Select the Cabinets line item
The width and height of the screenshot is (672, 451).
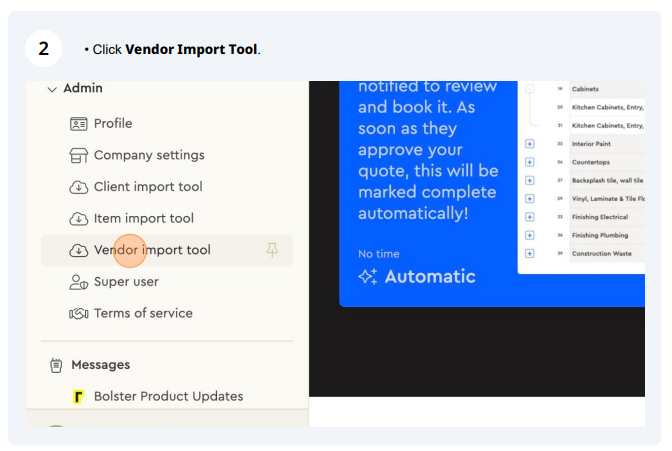tap(585, 89)
